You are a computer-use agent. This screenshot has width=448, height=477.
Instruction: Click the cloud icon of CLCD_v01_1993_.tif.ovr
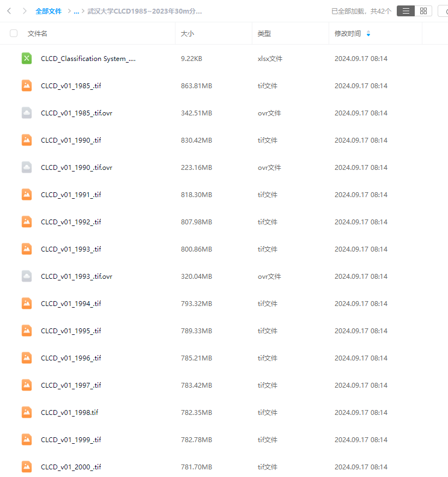click(x=27, y=276)
